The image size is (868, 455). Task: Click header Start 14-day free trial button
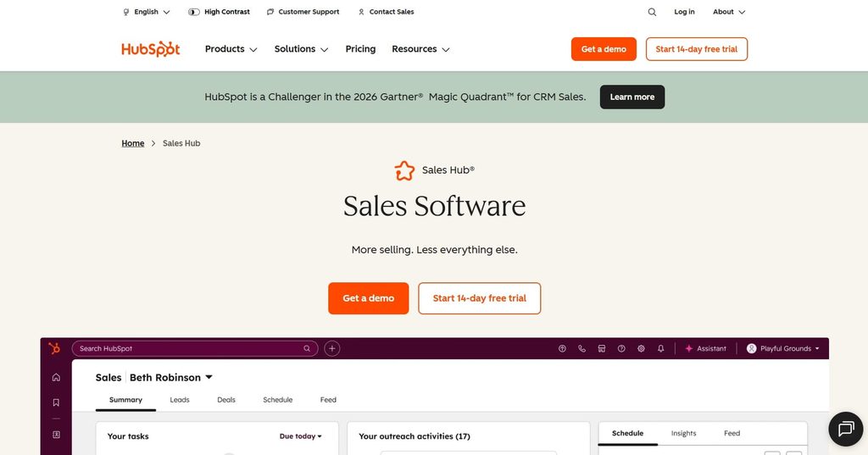pos(697,48)
